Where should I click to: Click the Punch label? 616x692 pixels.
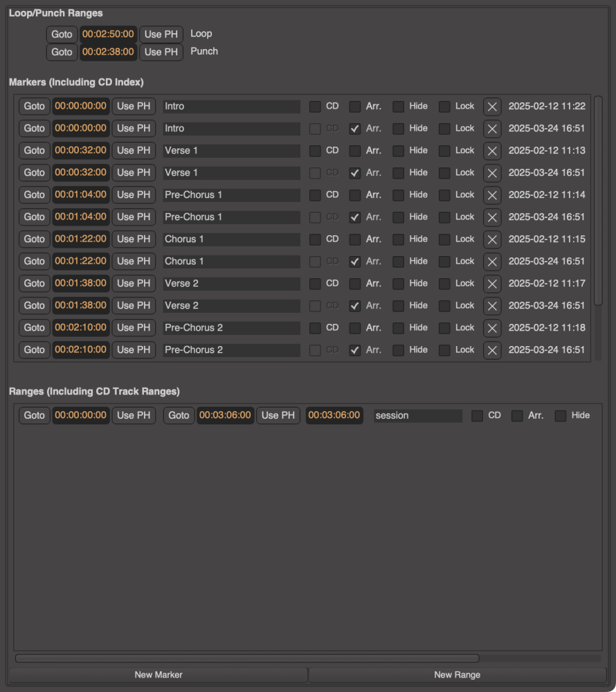[204, 52]
